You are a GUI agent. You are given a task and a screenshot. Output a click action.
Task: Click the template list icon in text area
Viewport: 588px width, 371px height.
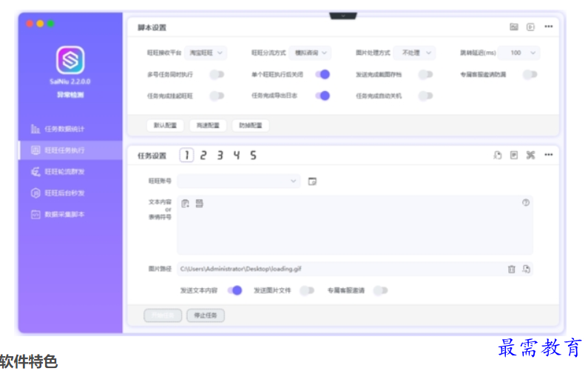199,203
